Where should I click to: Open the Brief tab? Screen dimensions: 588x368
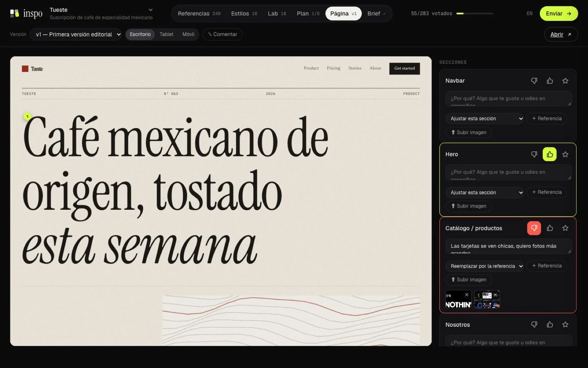coord(377,14)
